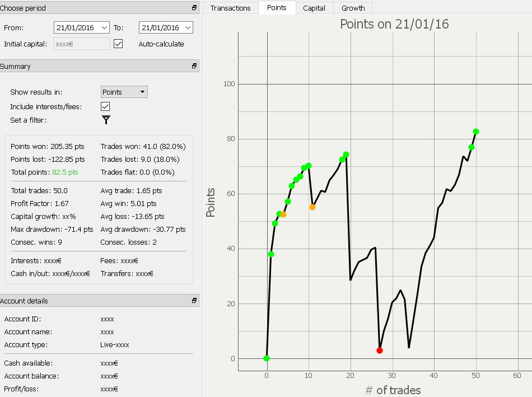Switch to the Capital tab
This screenshot has height=397, width=532.
tap(314, 8)
